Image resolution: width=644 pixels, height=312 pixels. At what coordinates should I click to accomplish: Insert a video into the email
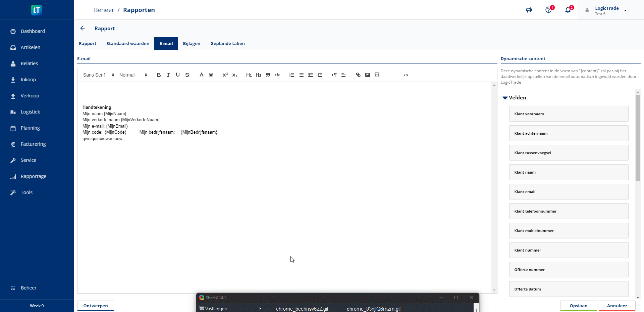coord(377,75)
